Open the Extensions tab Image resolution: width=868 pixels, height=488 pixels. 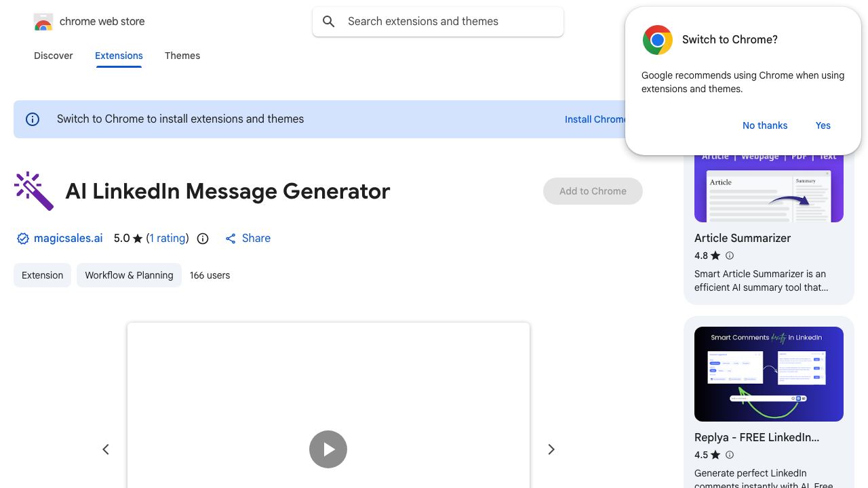119,56
